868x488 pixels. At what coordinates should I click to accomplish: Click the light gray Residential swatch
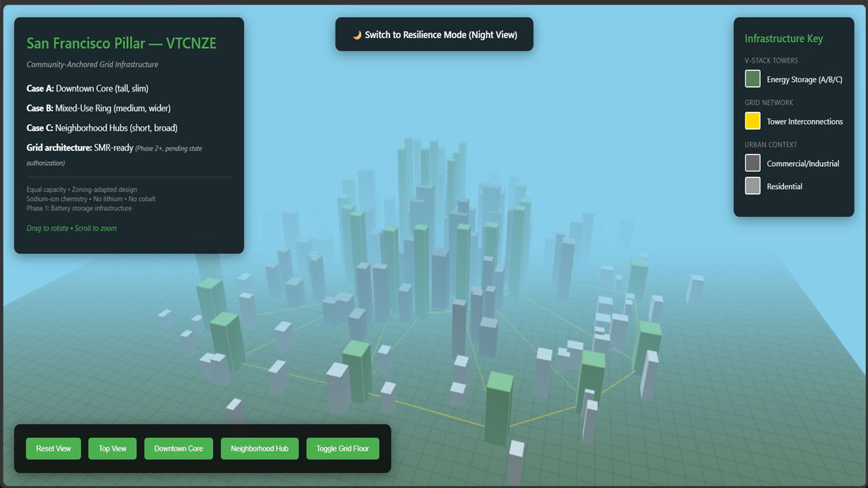pos(753,186)
